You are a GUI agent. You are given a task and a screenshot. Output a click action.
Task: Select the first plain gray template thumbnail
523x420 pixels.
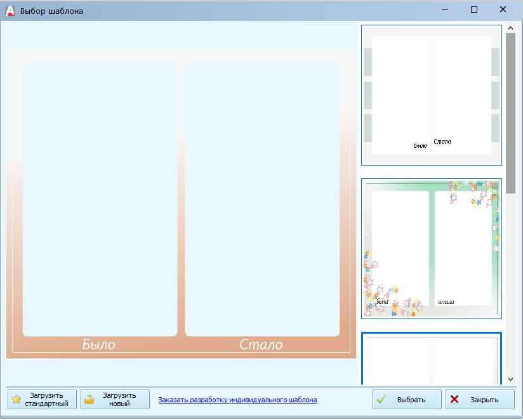point(431,95)
